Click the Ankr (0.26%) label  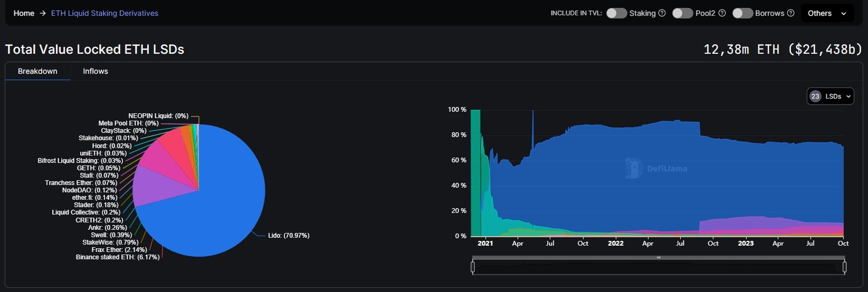coord(108,228)
